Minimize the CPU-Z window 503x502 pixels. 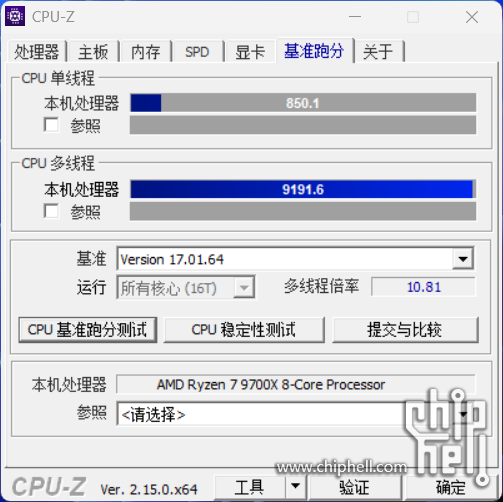(355, 17)
